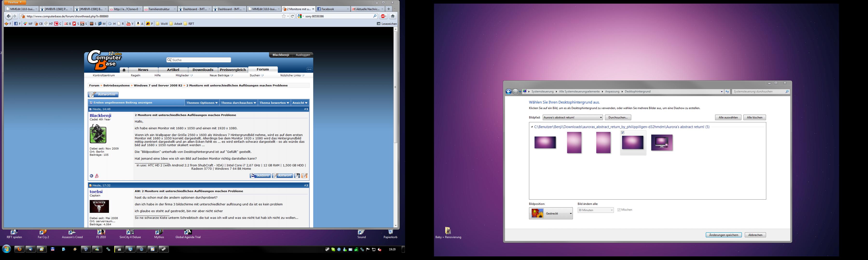Click Firefox reload page icon
The image size is (868, 260).
293,16
